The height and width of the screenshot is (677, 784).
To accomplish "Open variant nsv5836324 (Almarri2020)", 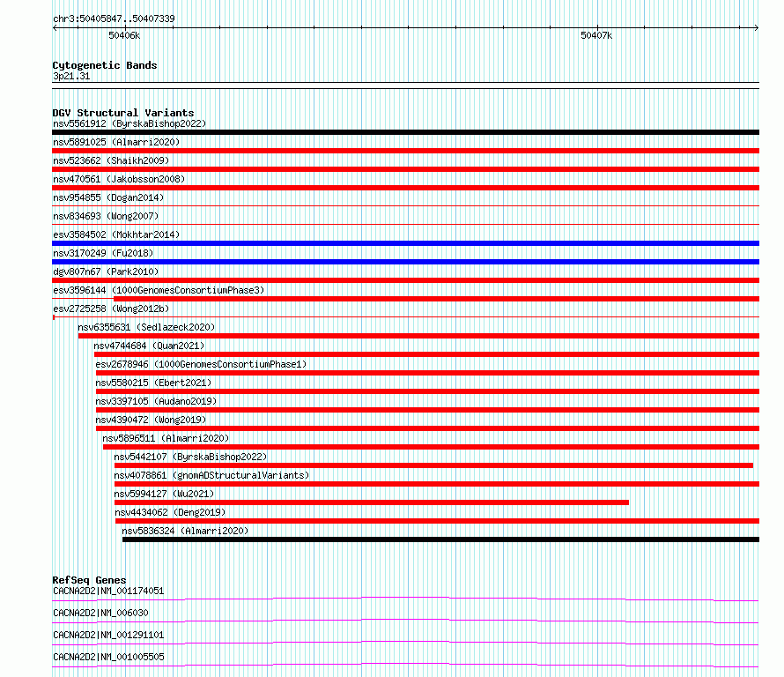I will pyautogui.click(x=185, y=531).
